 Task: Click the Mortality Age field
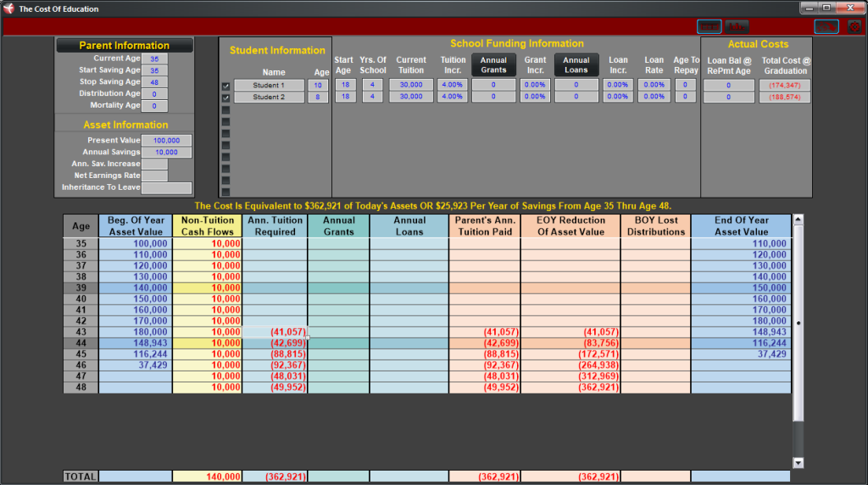[154, 106]
